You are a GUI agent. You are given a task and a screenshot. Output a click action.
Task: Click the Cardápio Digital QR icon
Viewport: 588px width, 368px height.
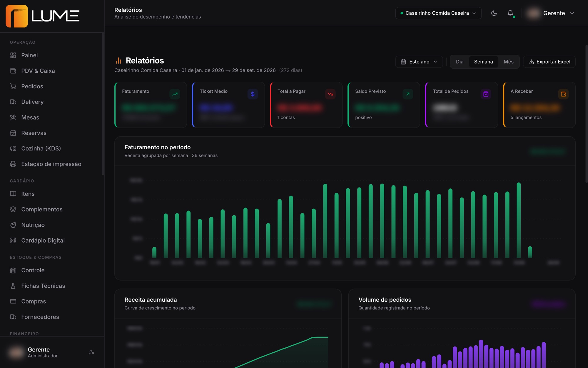point(13,241)
